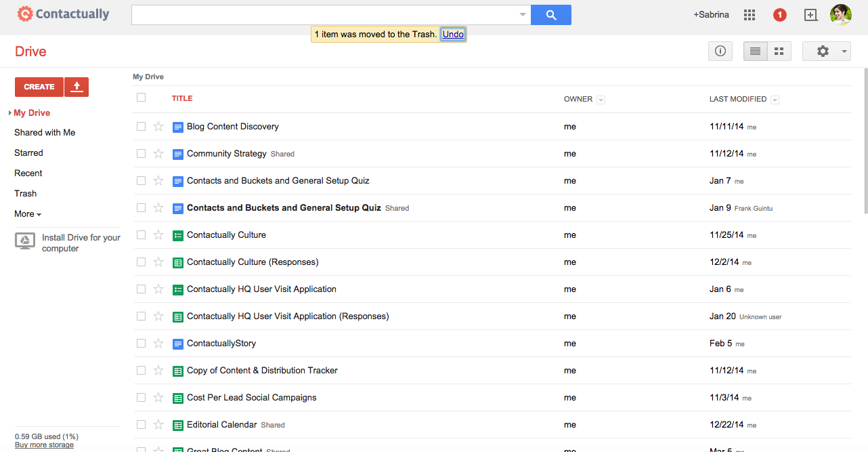
Task: Check the Community Strategy checkbox
Action: [x=141, y=153]
